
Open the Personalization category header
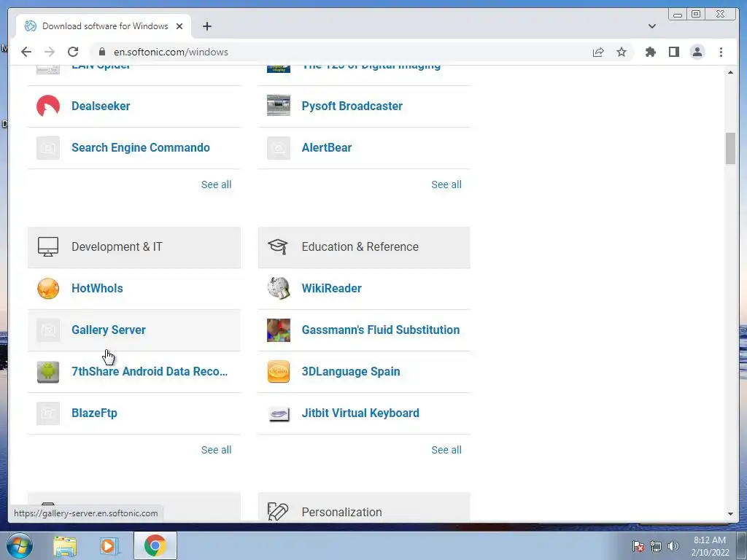click(x=364, y=507)
